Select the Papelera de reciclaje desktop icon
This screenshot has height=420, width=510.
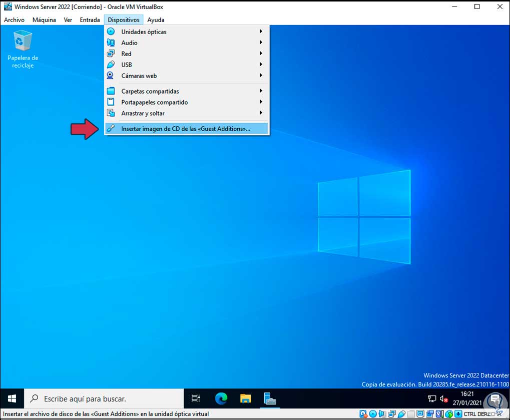[x=23, y=49]
